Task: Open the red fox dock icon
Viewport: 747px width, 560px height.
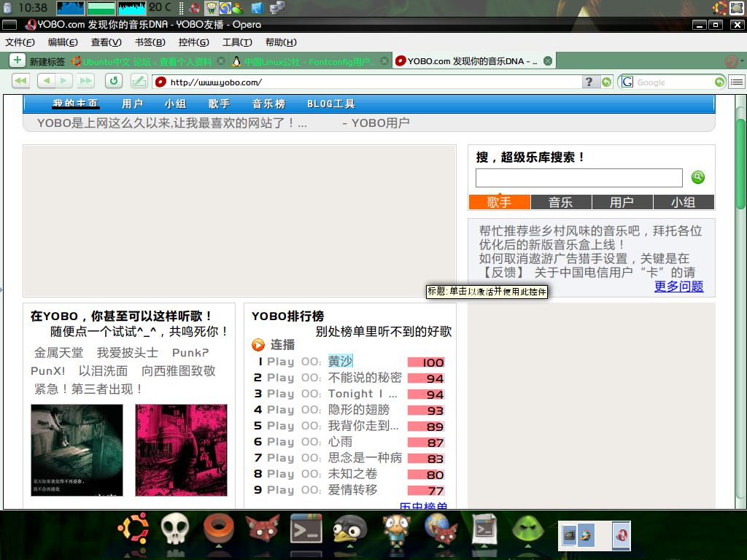Action: [x=262, y=529]
